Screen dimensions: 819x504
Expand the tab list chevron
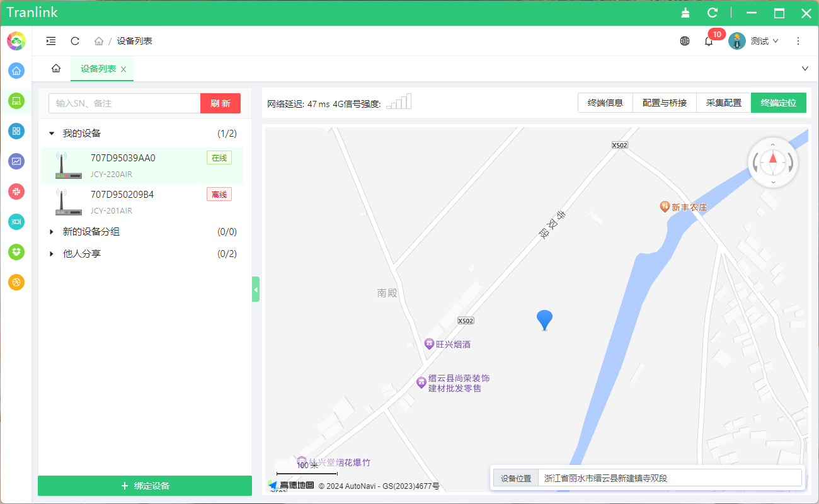[805, 69]
